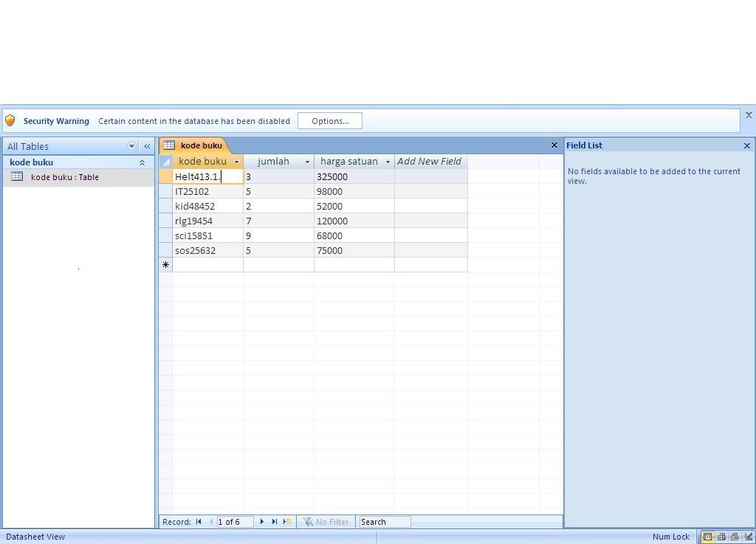
Task: Open the kode buku column filter dropdown
Action: click(x=236, y=162)
